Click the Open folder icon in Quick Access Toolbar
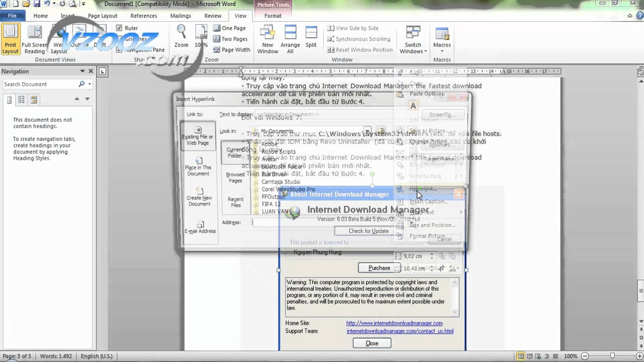The image size is (644, 362). point(26,4)
